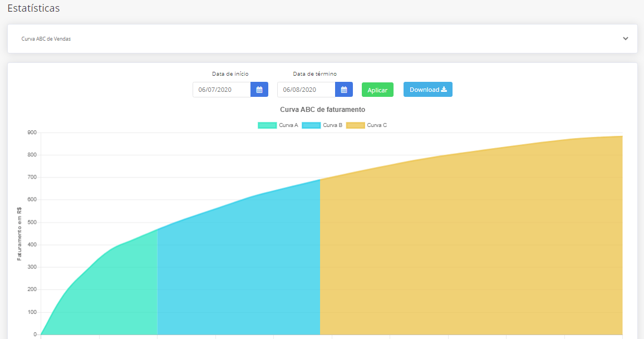Expand the Curva ABC de Vendas chevron
The height and width of the screenshot is (339, 644).
(x=625, y=39)
